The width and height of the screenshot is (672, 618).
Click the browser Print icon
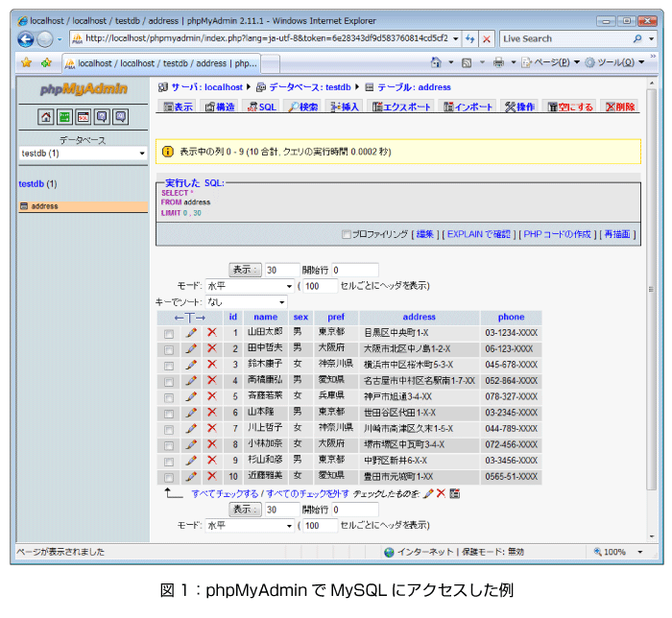point(498,62)
